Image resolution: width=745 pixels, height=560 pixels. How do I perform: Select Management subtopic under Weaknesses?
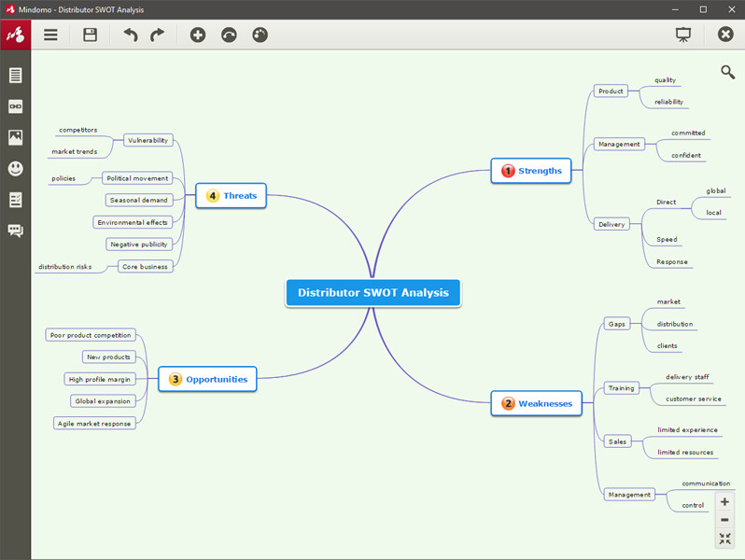click(x=629, y=495)
